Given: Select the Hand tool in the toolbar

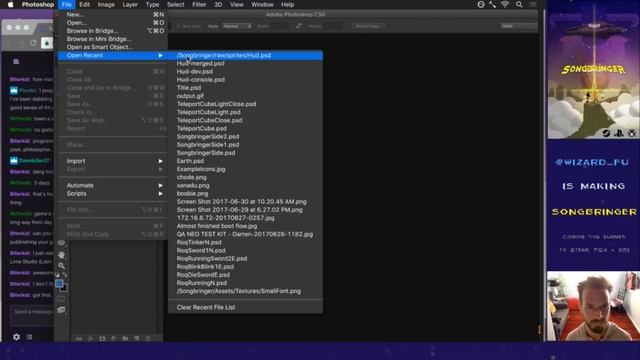Looking at the screenshot, I should pos(61,255).
